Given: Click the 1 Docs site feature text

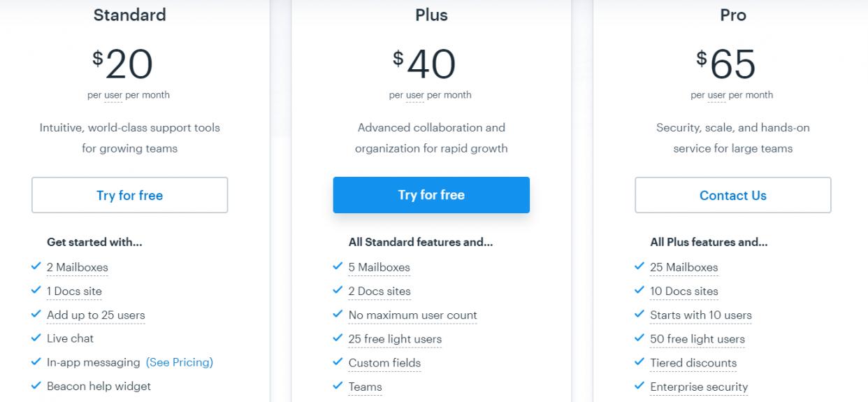Looking at the screenshot, I should (74, 292).
